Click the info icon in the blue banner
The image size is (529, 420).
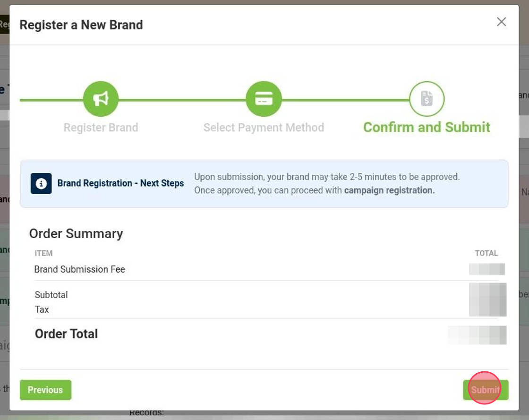coord(41,183)
